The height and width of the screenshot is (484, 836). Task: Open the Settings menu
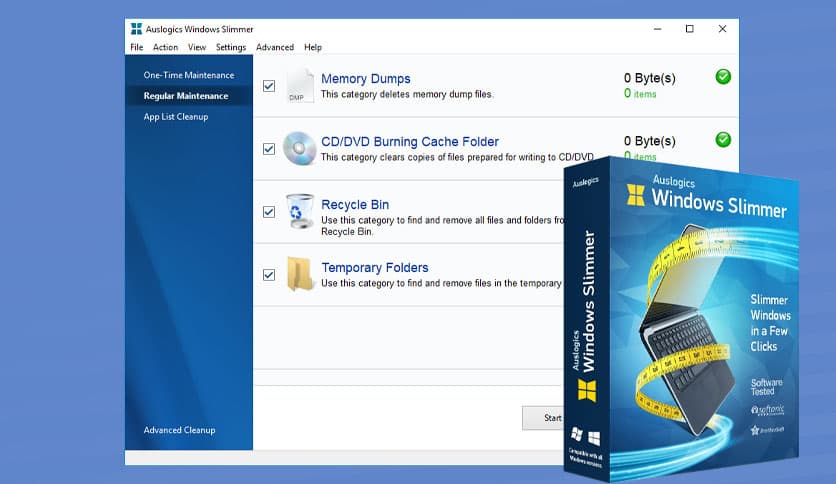point(231,47)
